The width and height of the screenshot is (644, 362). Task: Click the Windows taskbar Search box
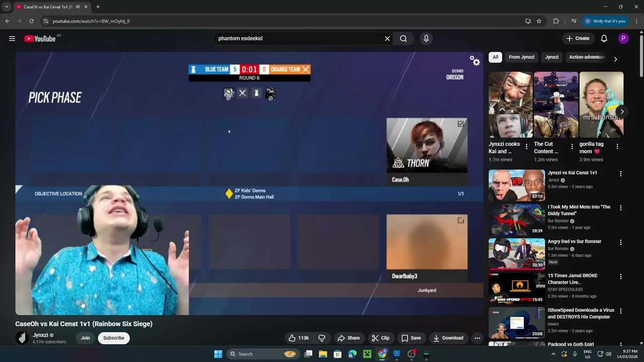(263, 354)
